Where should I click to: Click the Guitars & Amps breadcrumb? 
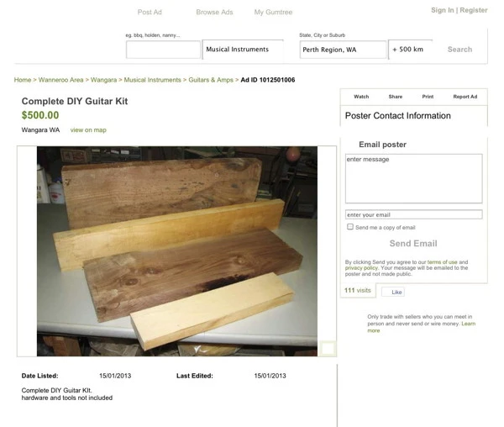coord(211,80)
